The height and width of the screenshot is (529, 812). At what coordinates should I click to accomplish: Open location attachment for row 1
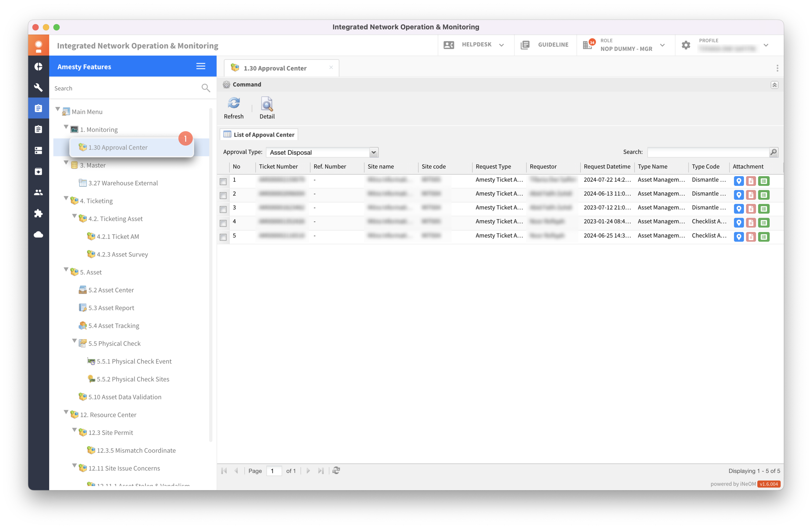click(739, 181)
